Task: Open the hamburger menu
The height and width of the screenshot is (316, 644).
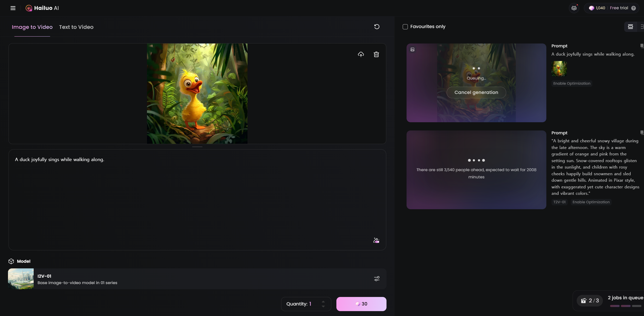Action: point(13,8)
